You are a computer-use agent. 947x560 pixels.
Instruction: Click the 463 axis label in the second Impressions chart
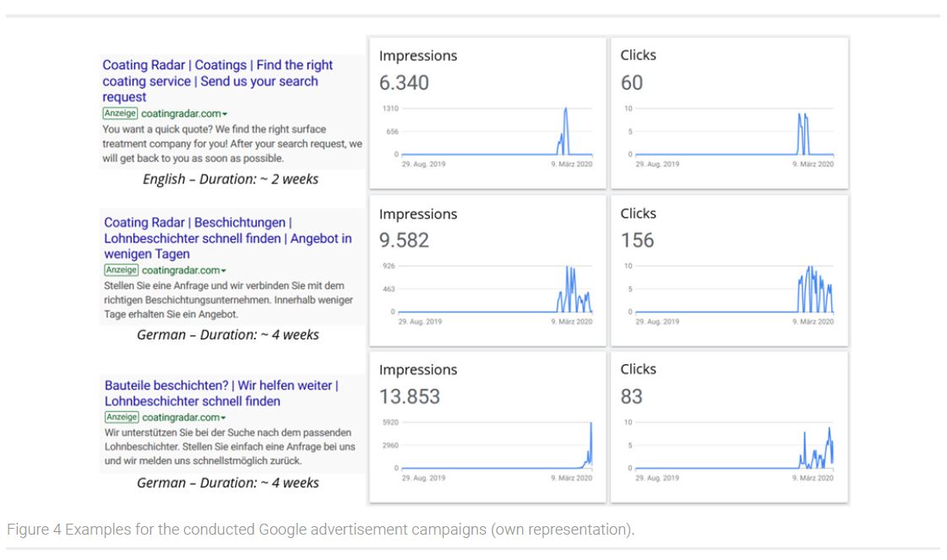coord(389,290)
